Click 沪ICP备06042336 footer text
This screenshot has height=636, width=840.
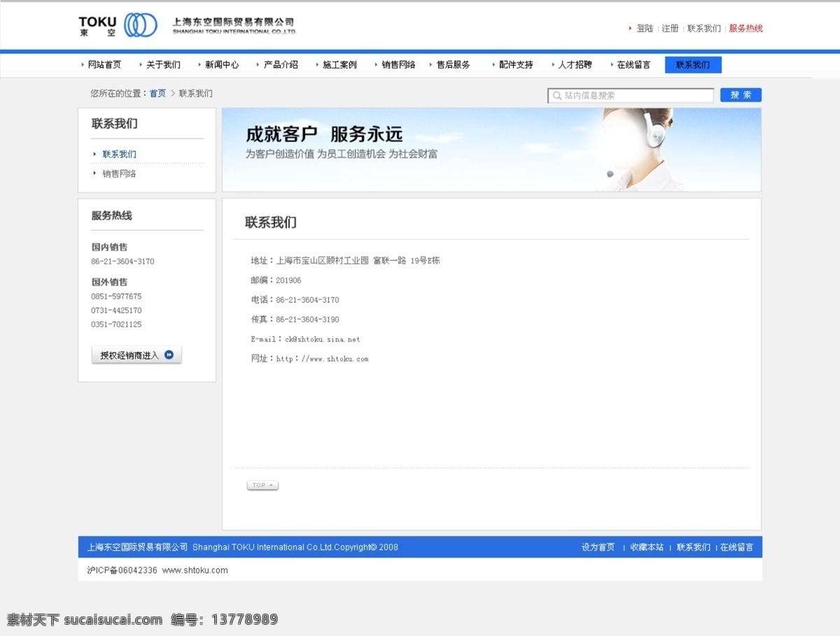pos(122,570)
